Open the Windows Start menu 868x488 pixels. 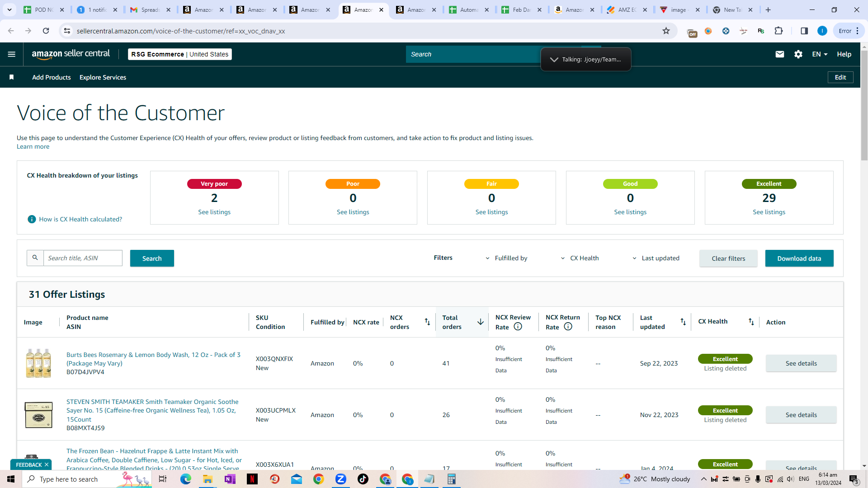point(11,479)
